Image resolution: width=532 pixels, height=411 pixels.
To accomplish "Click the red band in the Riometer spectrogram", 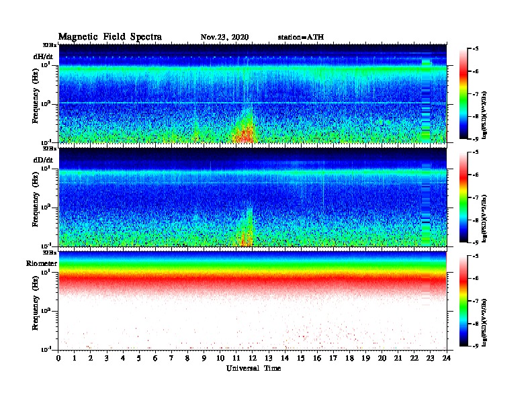I will point(253,281).
